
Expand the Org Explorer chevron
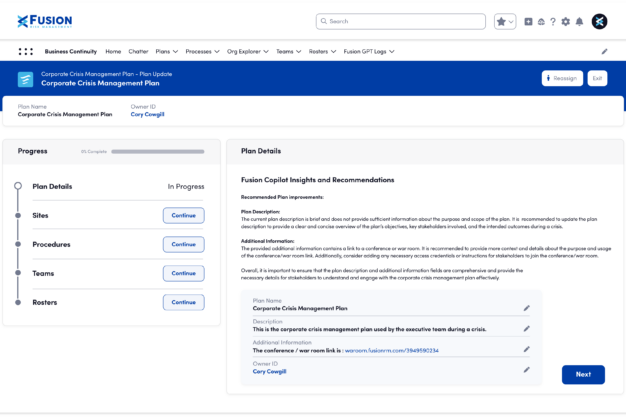coord(266,52)
